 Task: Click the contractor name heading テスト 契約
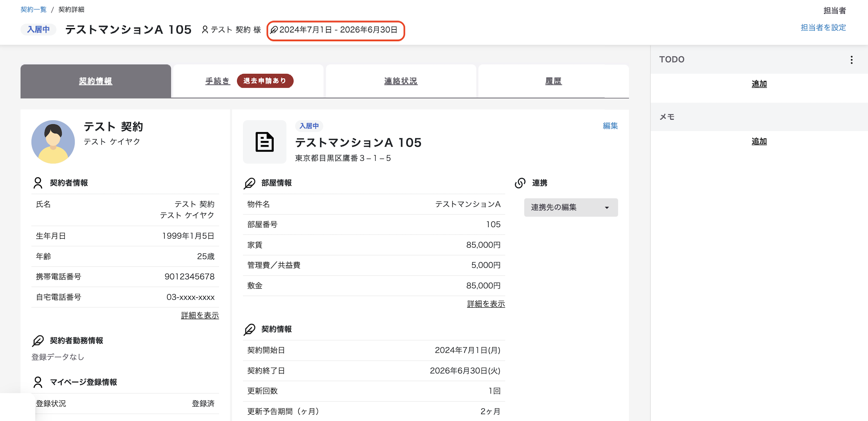tap(113, 127)
